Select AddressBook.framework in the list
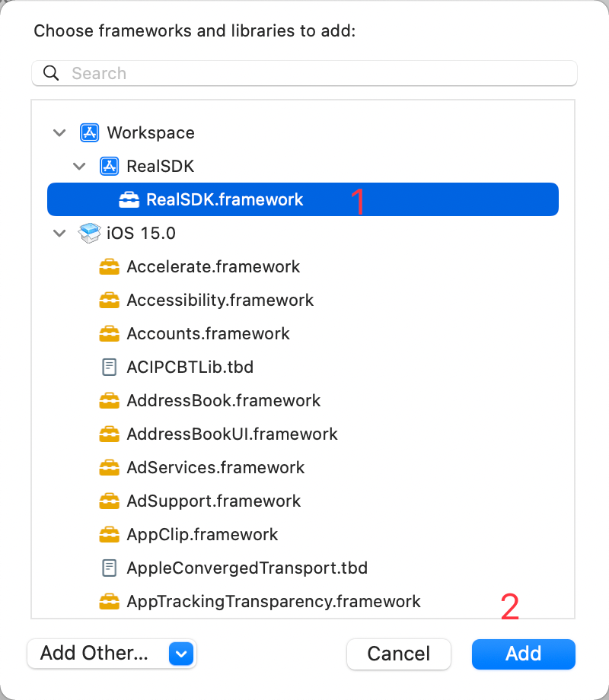The height and width of the screenshot is (700, 609). click(x=224, y=401)
